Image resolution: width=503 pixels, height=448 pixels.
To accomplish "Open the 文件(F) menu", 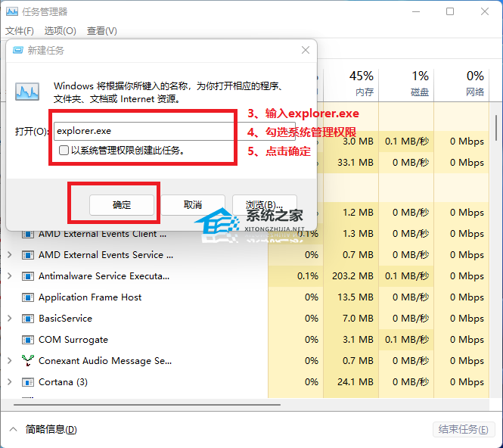I will (20, 31).
